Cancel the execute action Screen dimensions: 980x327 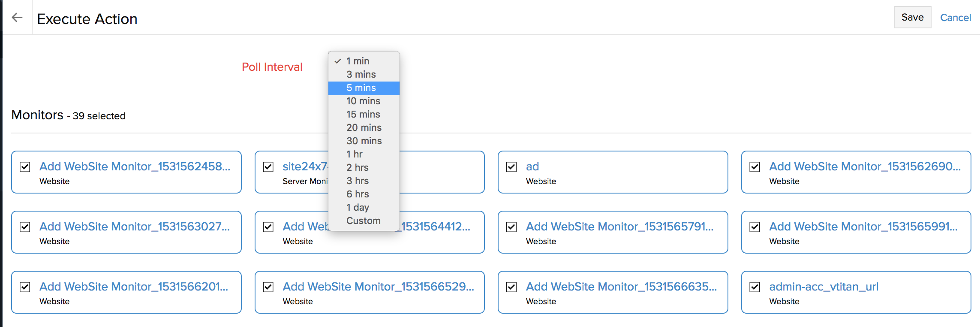pos(955,18)
